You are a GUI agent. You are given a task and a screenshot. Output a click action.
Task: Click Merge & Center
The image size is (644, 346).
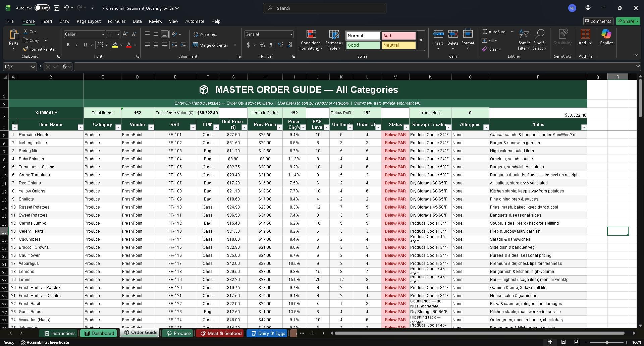pyautogui.click(x=211, y=45)
